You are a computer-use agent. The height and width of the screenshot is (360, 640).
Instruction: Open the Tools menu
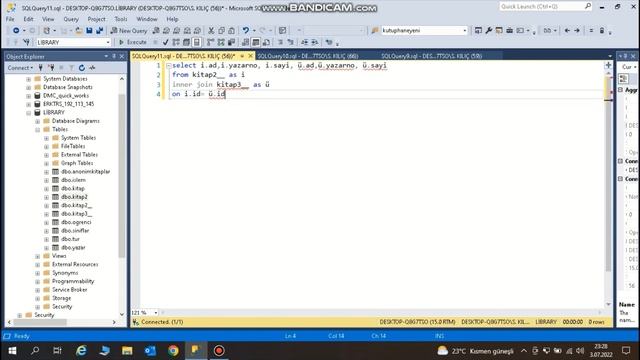[x=121, y=19]
